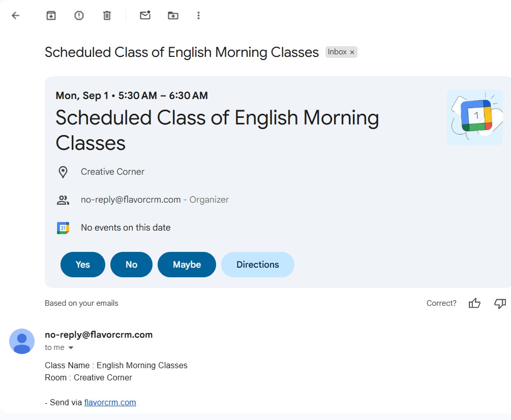Report this email as spam

click(79, 16)
